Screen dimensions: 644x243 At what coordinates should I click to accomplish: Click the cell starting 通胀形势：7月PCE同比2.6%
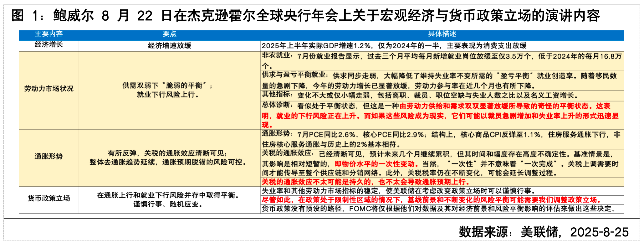[x=442, y=139]
